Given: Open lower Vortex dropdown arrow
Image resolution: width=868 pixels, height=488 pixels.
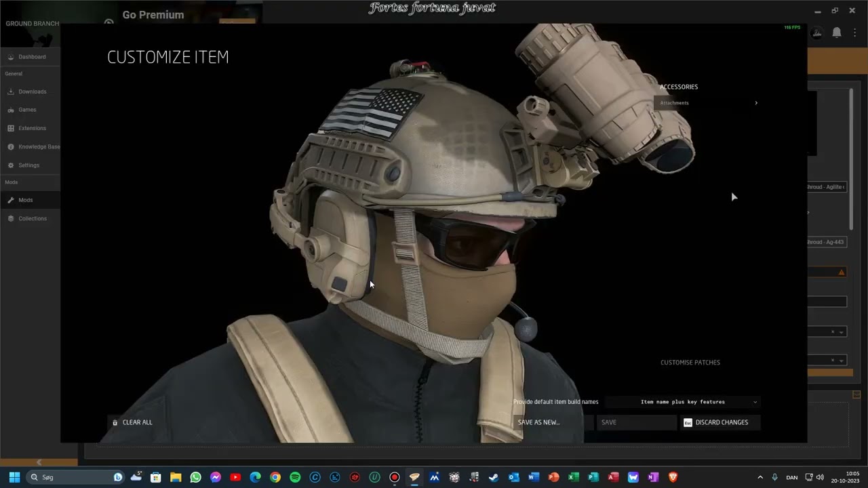Looking at the screenshot, I should (x=842, y=360).
